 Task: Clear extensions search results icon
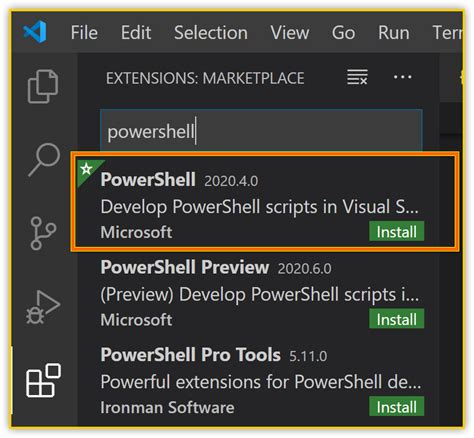pyautogui.click(x=357, y=77)
